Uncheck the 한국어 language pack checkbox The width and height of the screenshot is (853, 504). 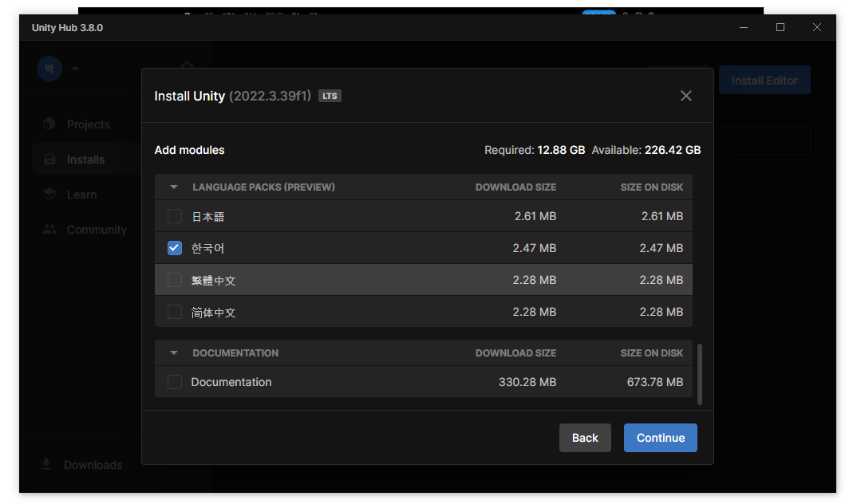(x=174, y=248)
